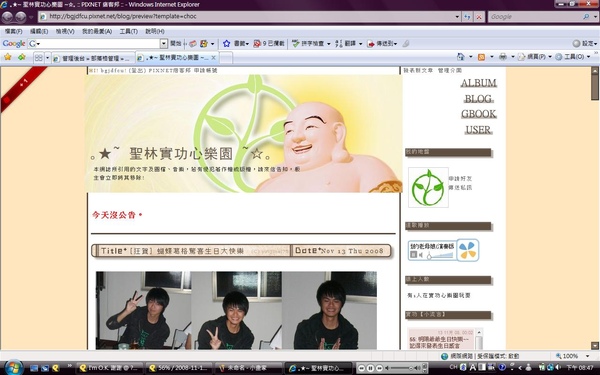Open the BLOG link
The image size is (600, 375).
click(x=478, y=99)
